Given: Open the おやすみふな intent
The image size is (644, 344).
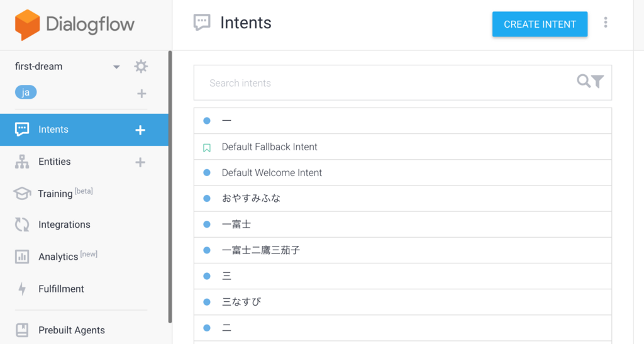Looking at the screenshot, I should (251, 198).
